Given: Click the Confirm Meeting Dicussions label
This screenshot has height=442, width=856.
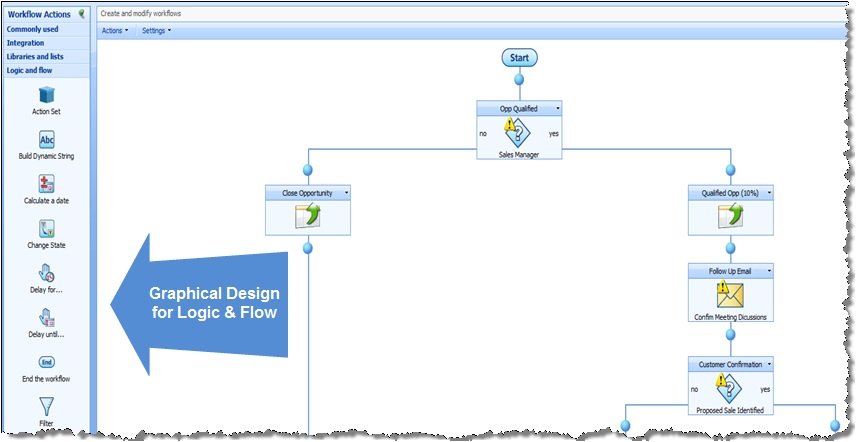Looking at the screenshot, I should click(x=730, y=317).
